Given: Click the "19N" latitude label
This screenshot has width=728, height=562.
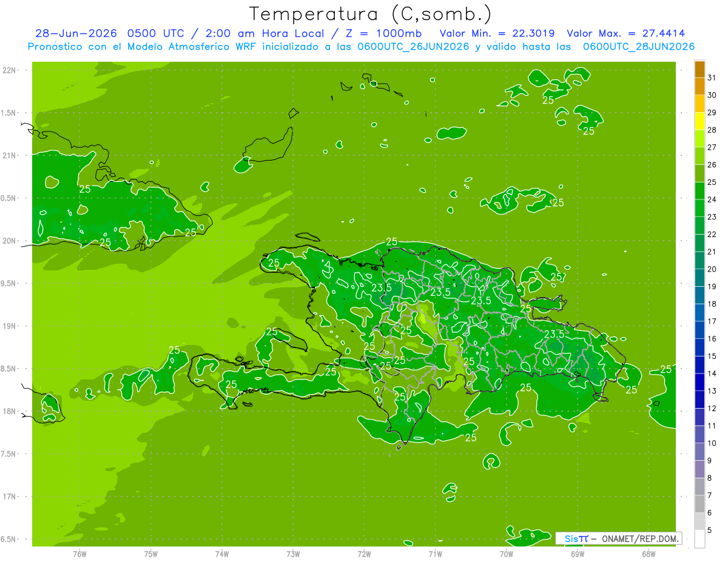Looking at the screenshot, I should [x=9, y=326].
